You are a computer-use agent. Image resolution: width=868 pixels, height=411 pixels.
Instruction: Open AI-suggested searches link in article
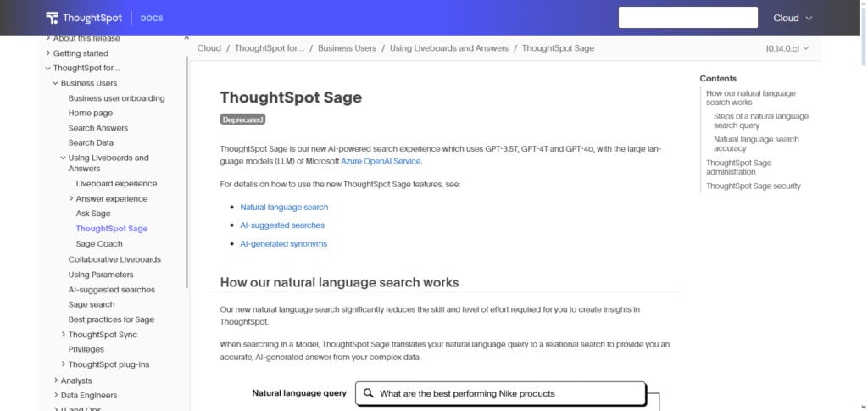point(282,225)
